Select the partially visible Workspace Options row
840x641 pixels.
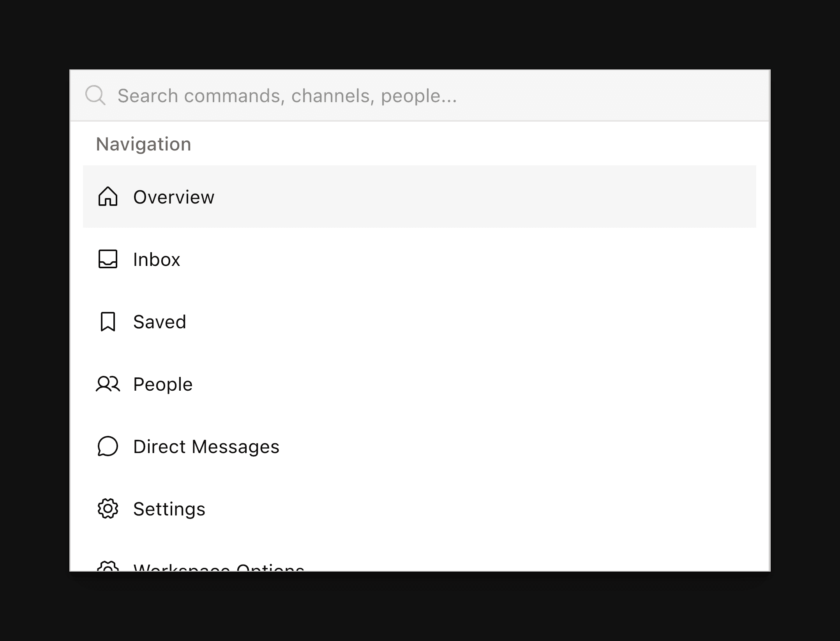218,568
